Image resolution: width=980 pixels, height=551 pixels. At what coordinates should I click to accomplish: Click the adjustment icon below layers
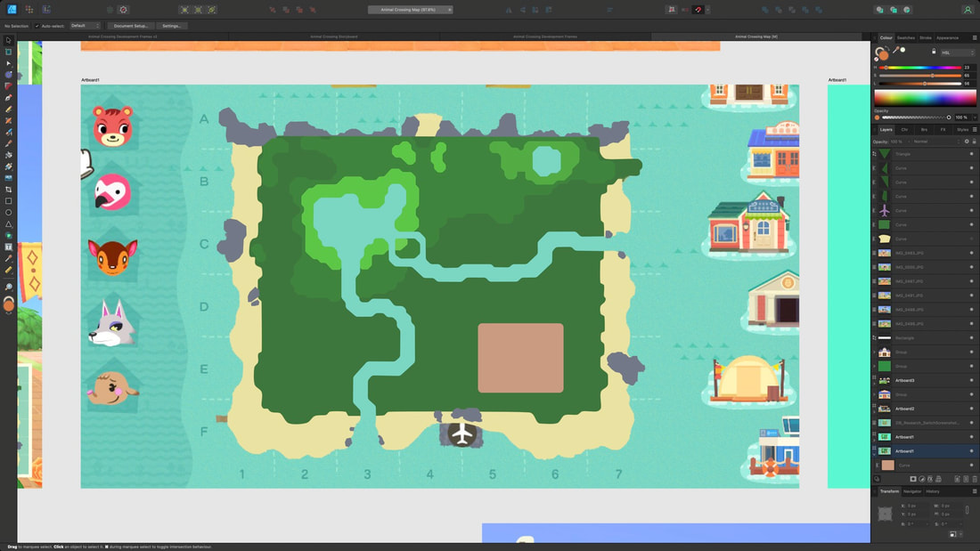pos(922,479)
